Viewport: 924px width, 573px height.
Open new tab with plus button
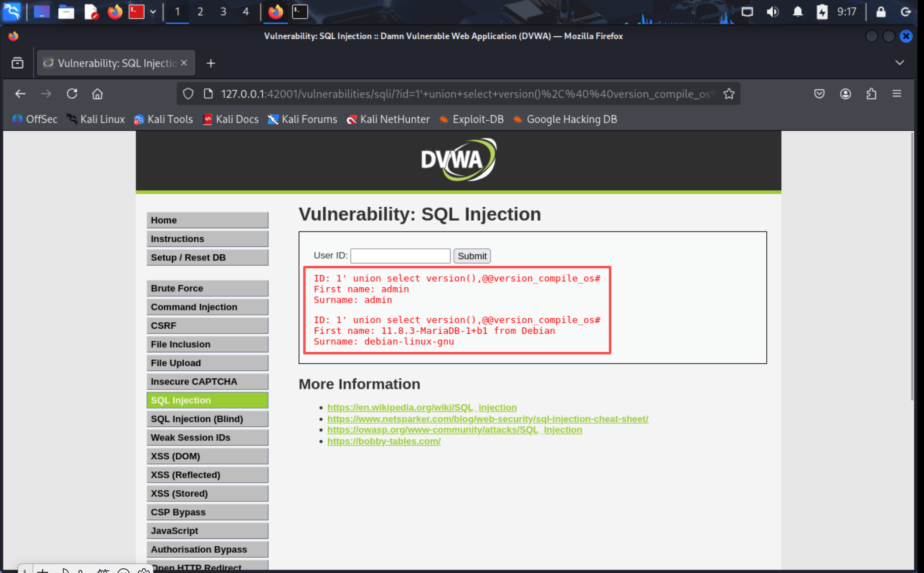211,63
